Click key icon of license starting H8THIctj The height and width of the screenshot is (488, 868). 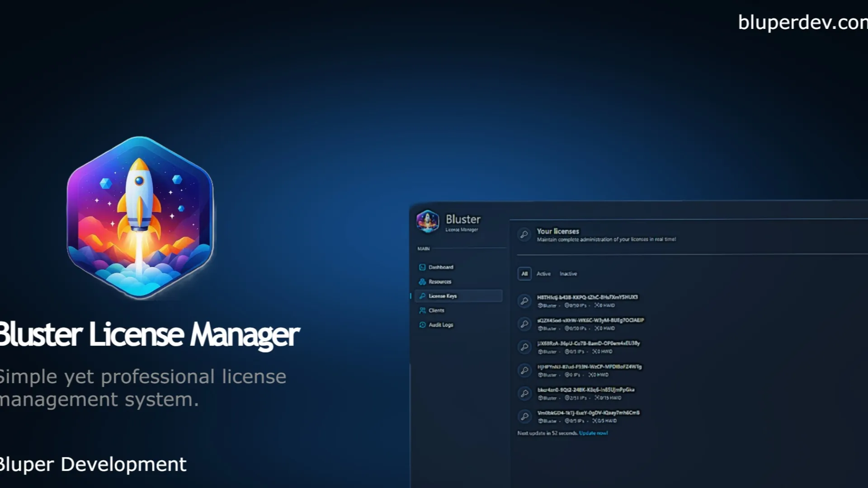tap(524, 301)
